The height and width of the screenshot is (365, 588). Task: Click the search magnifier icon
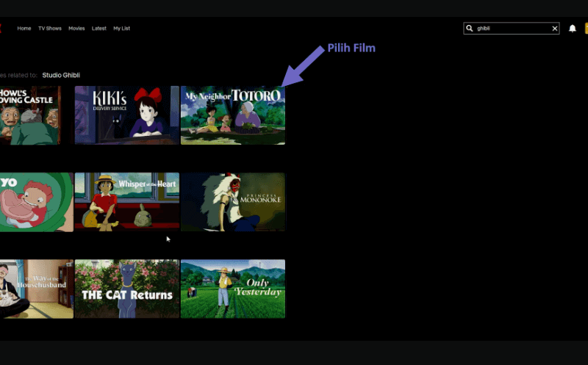point(469,28)
